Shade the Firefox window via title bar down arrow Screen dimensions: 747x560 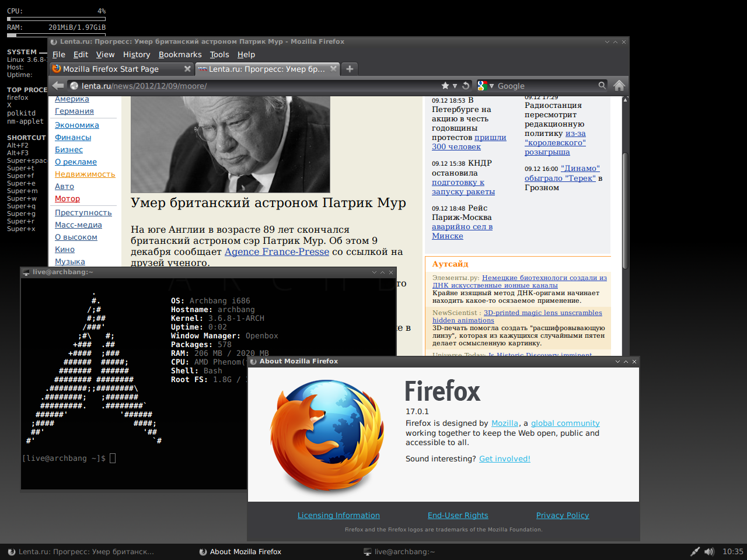(x=607, y=42)
